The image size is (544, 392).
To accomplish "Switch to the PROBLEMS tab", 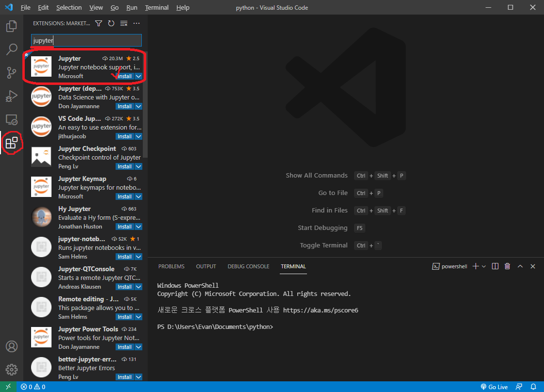I will tap(171, 266).
